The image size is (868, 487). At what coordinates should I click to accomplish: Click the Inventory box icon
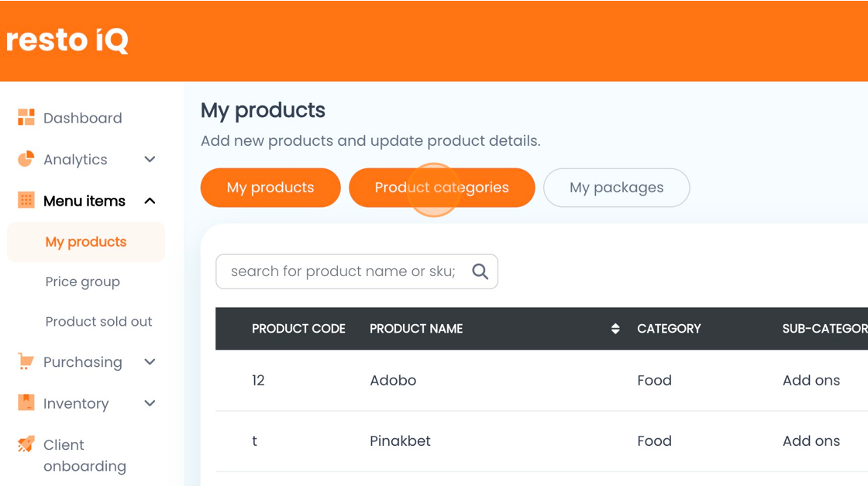pos(26,402)
